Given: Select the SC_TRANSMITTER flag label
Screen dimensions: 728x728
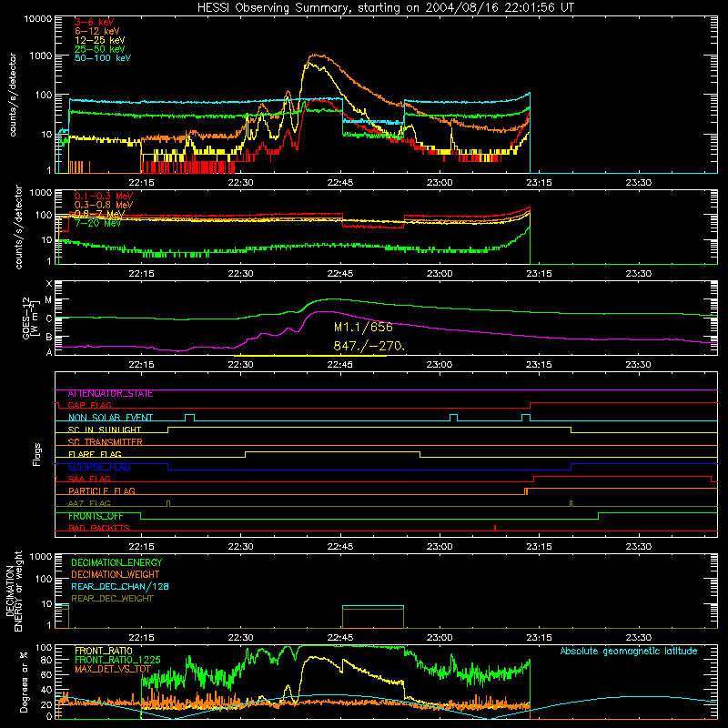Looking at the screenshot, I should (x=105, y=442).
